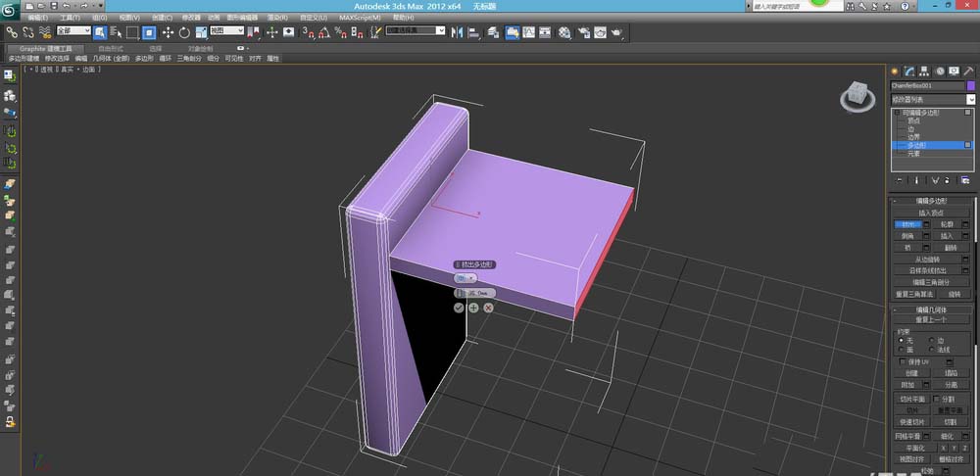Click the Mirror tool icon
The image size is (980, 476).
tap(458, 32)
